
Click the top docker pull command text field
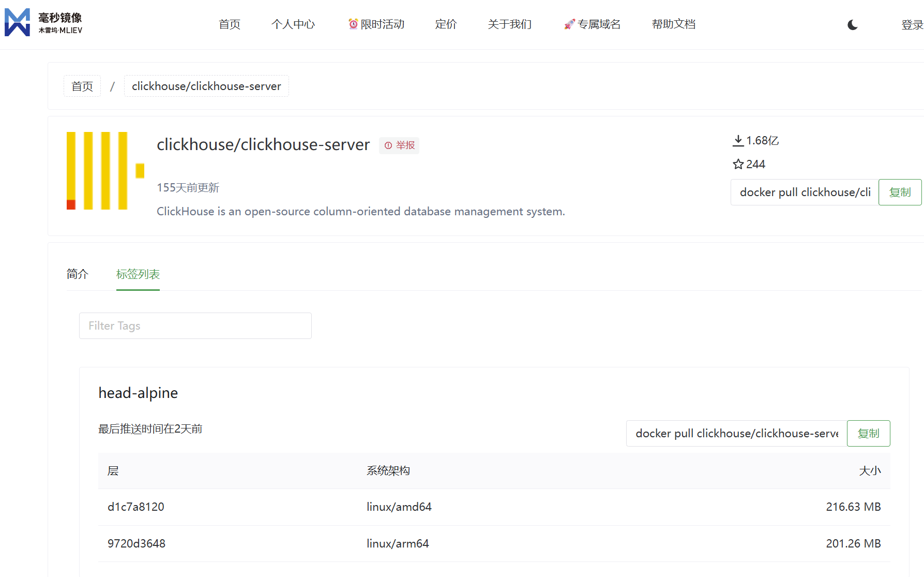pyautogui.click(x=805, y=192)
